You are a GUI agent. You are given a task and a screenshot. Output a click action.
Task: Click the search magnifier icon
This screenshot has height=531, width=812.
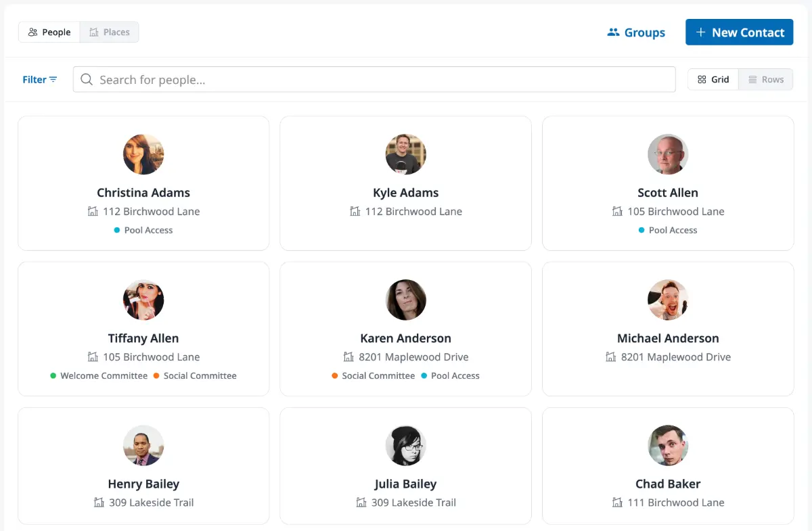click(86, 79)
